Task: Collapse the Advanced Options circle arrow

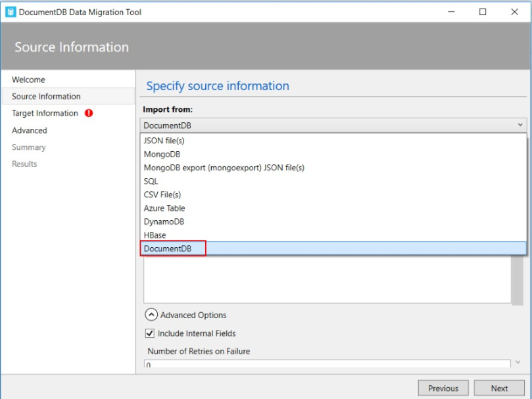Action: (x=151, y=315)
